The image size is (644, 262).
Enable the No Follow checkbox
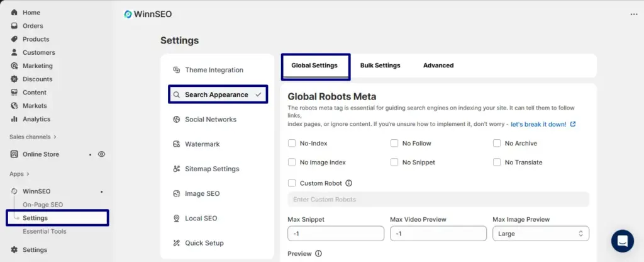pos(394,143)
